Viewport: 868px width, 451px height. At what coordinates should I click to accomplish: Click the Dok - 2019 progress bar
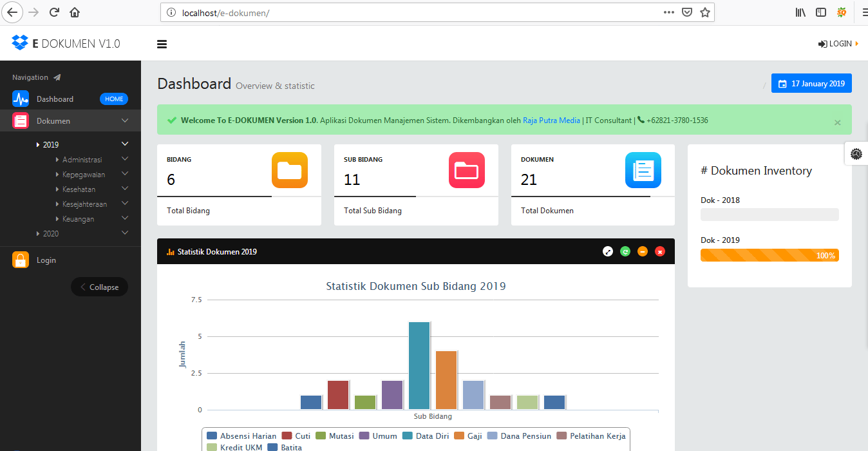(x=769, y=255)
